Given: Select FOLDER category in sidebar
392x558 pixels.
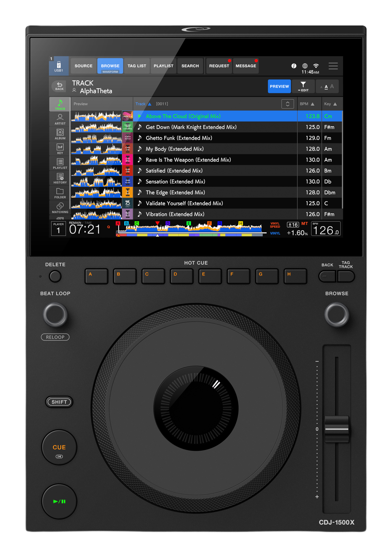Looking at the screenshot, I should tap(60, 193).
